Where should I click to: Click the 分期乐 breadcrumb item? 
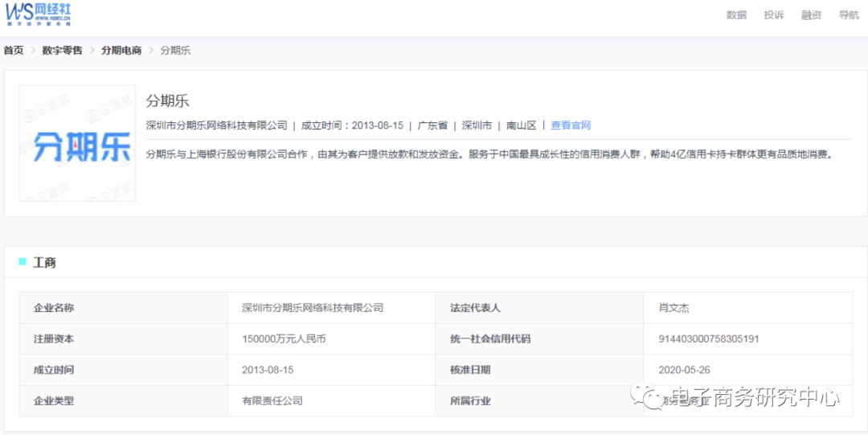[x=175, y=51]
